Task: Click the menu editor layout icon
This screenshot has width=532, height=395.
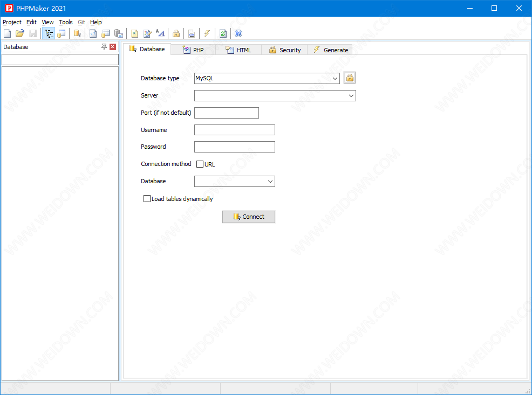Action: (192, 33)
